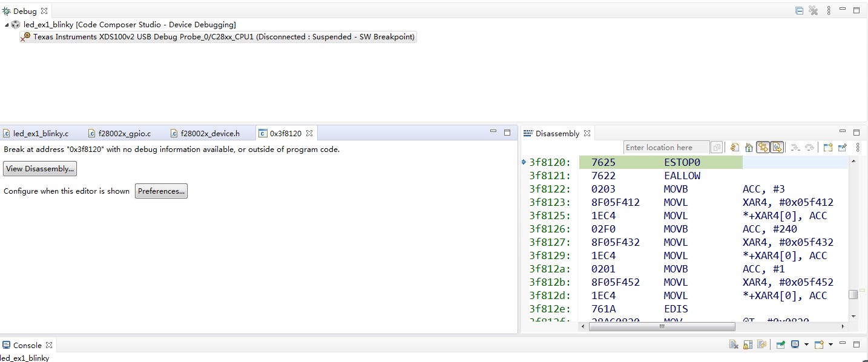Collapse the led_ex1_blinky debug tree node

[7, 25]
